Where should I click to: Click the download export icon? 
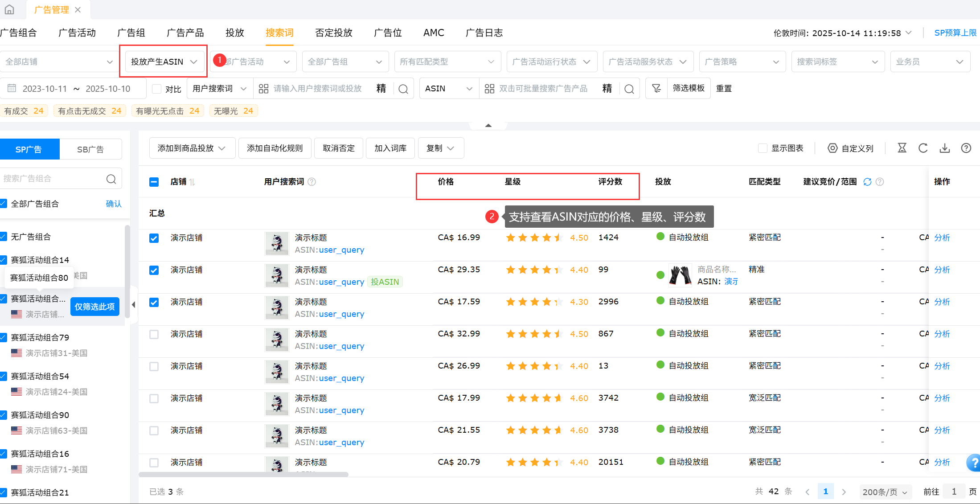(x=944, y=148)
